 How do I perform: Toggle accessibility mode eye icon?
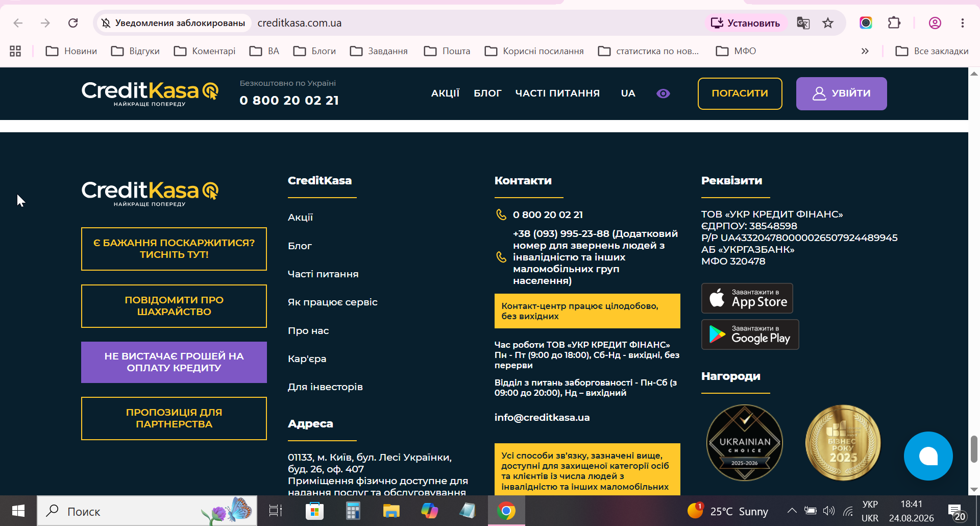663,93
